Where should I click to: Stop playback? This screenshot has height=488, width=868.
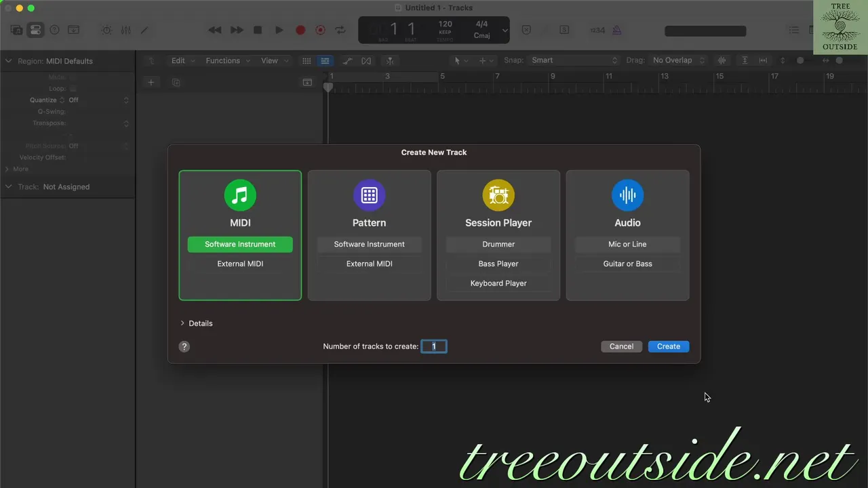[x=258, y=30]
